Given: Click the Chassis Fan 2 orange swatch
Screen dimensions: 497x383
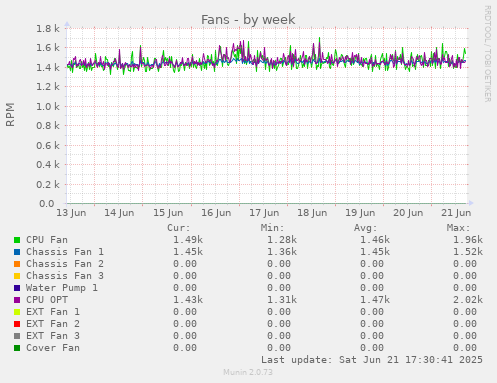Looking at the screenshot, I should (x=17, y=264).
